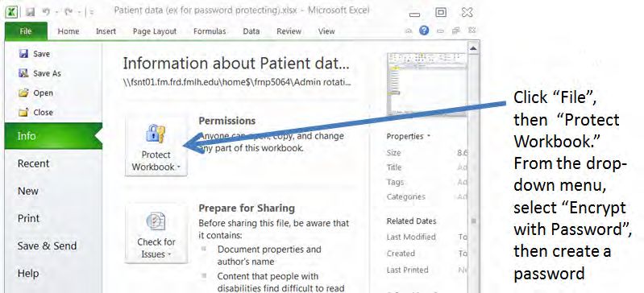Go to the Page Layout tab
Image resolution: width=644 pixels, height=293 pixels.
pos(155,31)
